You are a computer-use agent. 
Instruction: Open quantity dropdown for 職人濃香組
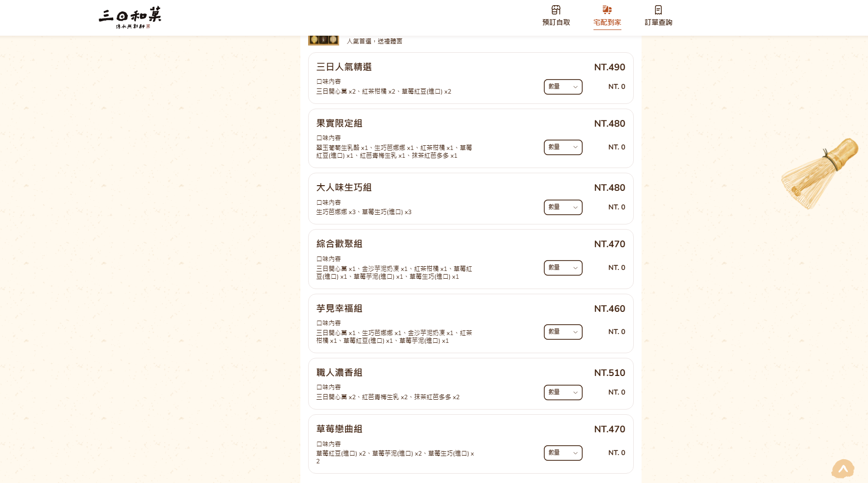(563, 393)
